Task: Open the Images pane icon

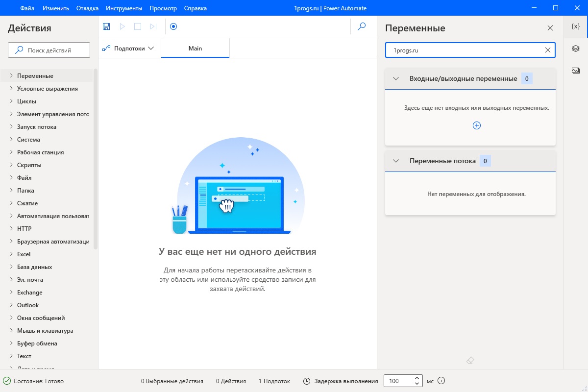Action: [576, 70]
